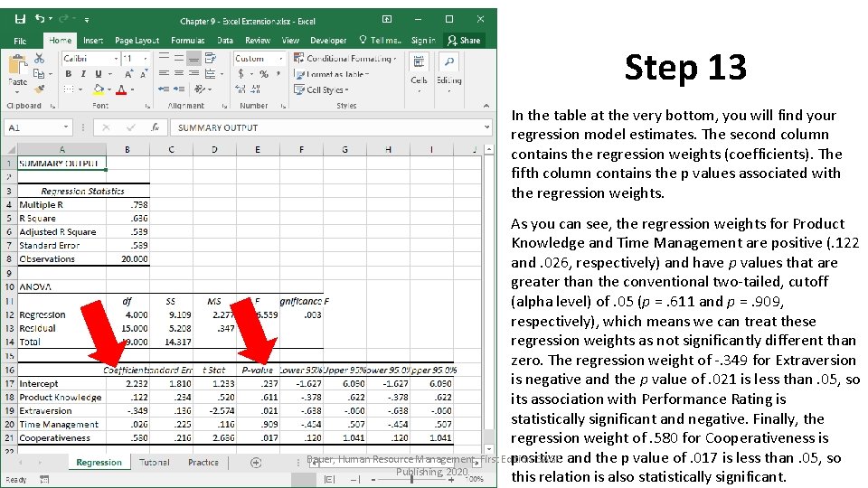This screenshot has width=868, height=488.
Task: Click the Wrap Text icon
Action: 211,58
